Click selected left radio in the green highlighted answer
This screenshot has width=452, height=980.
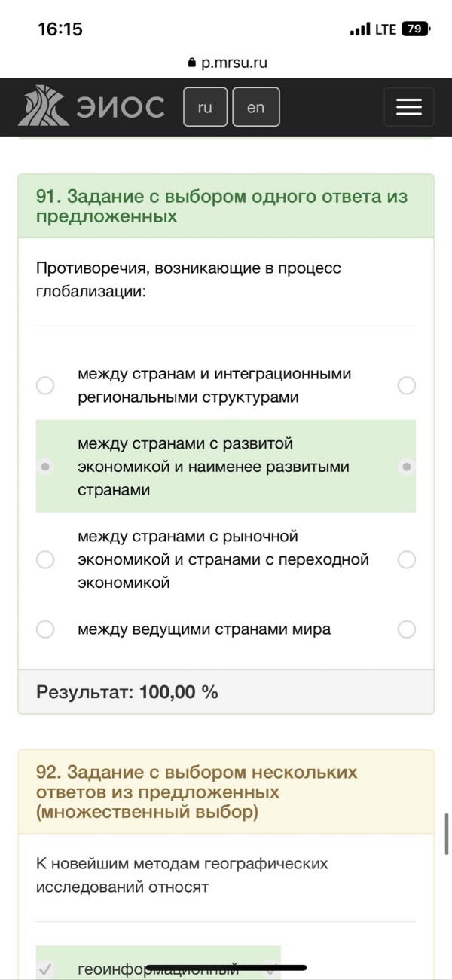45,467
